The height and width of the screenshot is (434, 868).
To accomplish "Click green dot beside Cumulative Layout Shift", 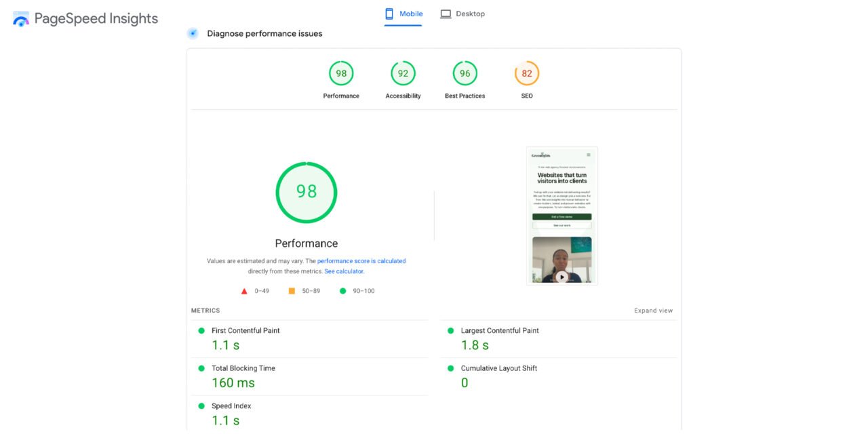I will click(450, 368).
